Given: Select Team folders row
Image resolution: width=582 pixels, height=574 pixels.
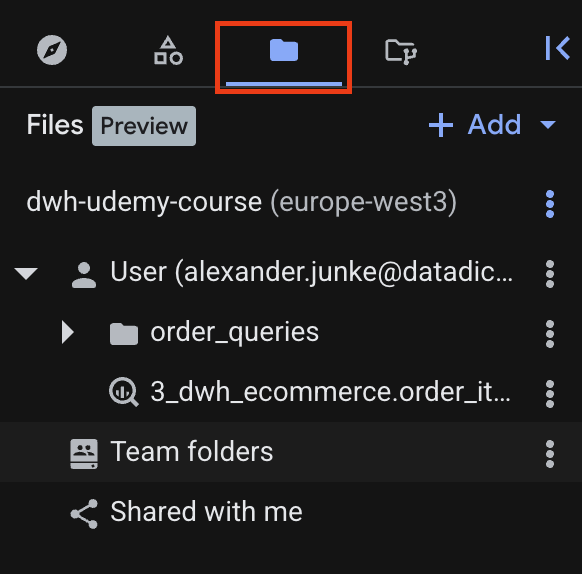Looking at the screenshot, I should pos(291,452).
